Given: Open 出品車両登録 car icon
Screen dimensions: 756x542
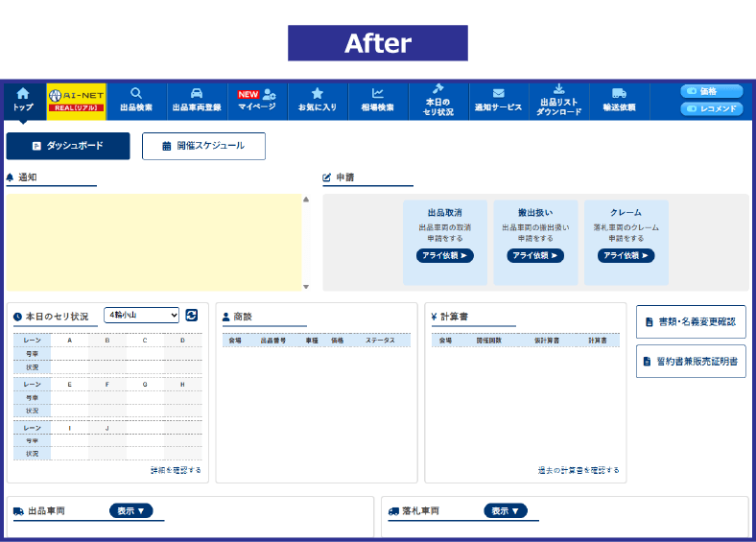Looking at the screenshot, I should pos(196,94).
